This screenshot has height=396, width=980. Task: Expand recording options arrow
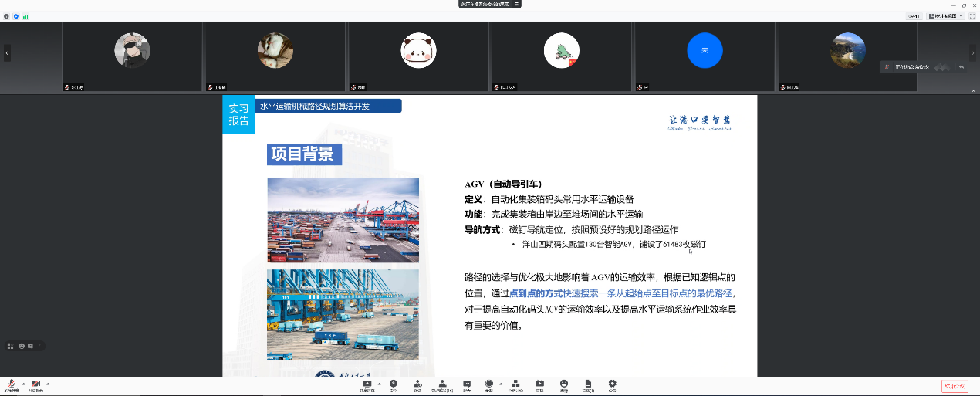click(501, 383)
